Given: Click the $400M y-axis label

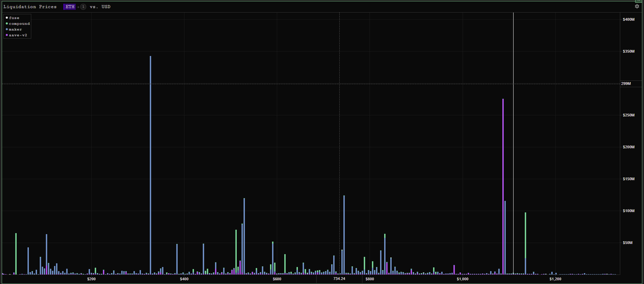Looking at the screenshot, I should click(628, 20).
